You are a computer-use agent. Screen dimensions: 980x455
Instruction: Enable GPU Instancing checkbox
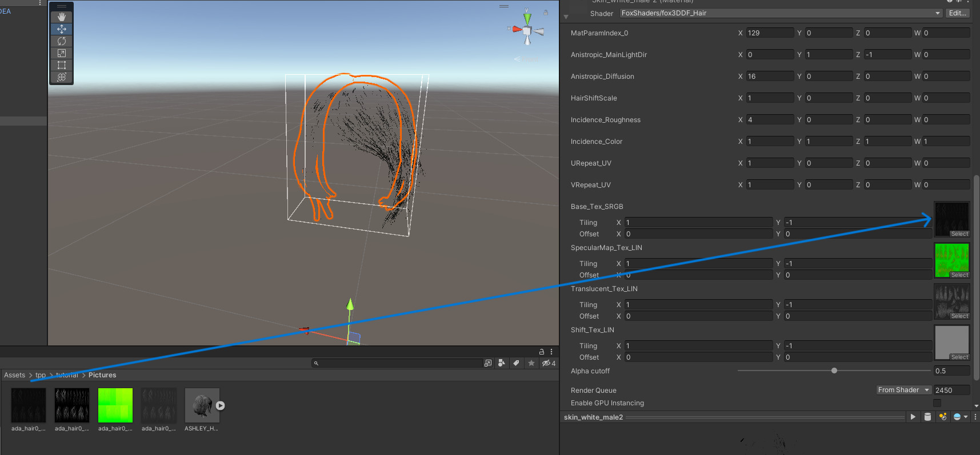[937, 403]
